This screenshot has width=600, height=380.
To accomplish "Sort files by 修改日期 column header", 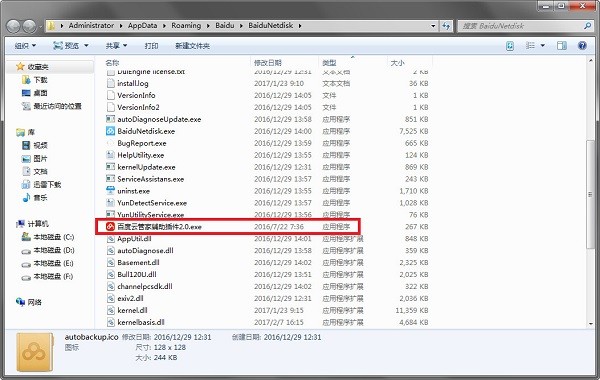I will click(x=268, y=63).
